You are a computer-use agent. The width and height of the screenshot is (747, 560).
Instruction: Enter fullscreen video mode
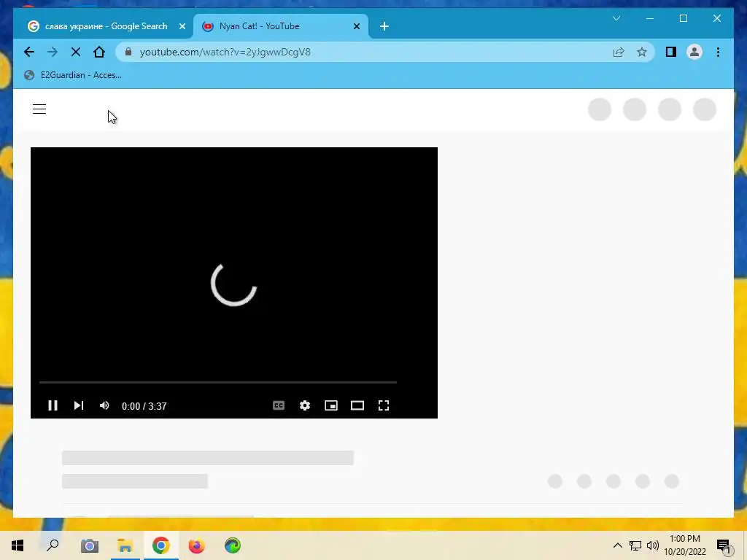pos(384,405)
